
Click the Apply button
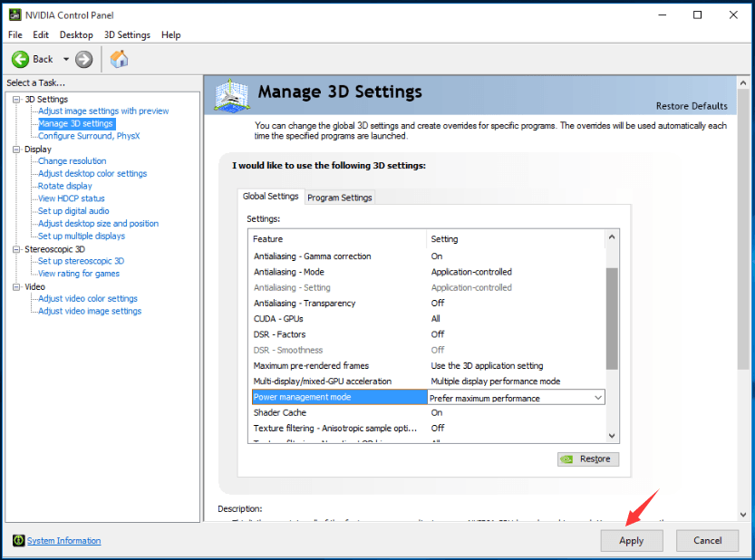pyautogui.click(x=631, y=541)
